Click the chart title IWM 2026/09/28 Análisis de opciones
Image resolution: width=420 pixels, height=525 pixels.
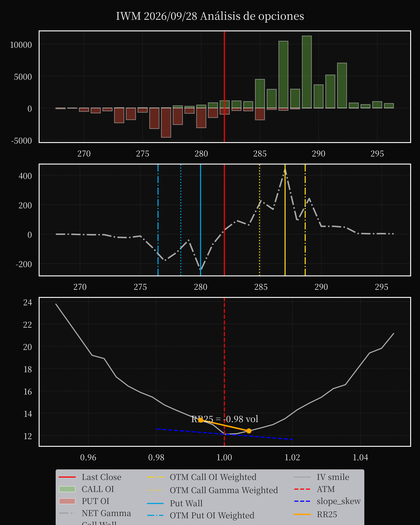(x=210, y=16)
